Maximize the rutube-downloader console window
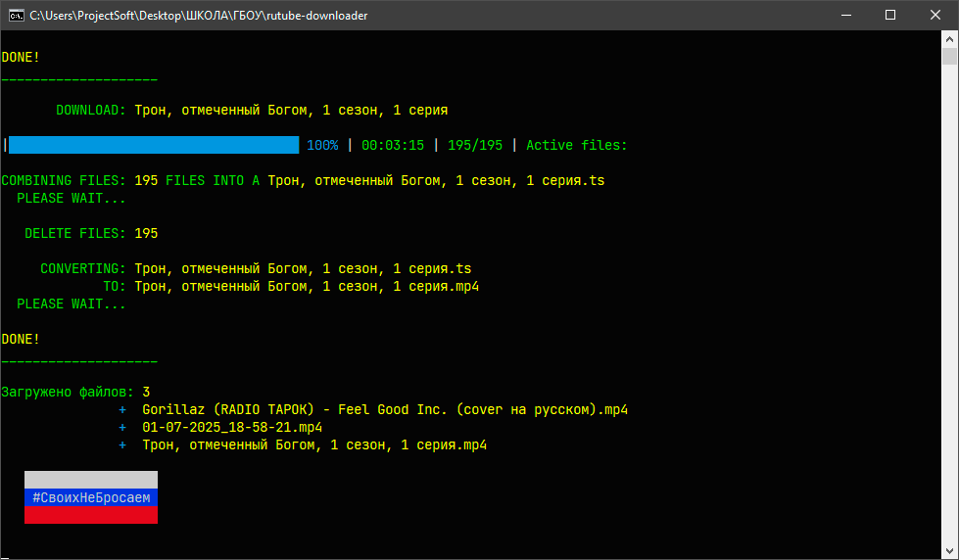This screenshot has height=560, width=959. coord(889,15)
